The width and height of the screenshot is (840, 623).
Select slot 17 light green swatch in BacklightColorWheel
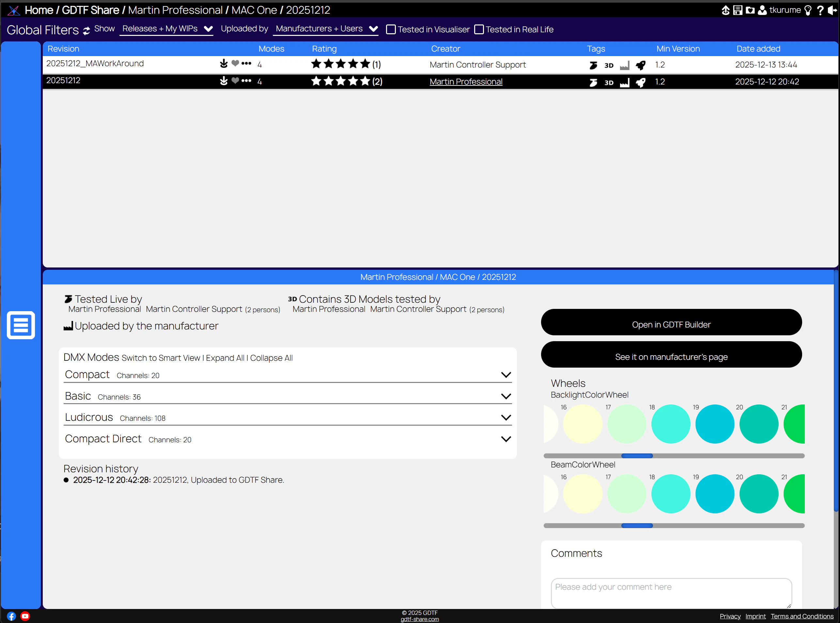(627, 424)
